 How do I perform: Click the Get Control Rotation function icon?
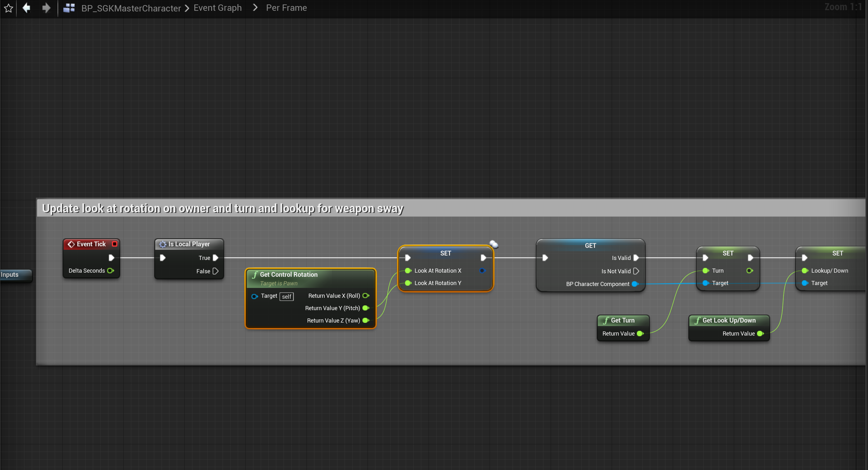click(255, 274)
